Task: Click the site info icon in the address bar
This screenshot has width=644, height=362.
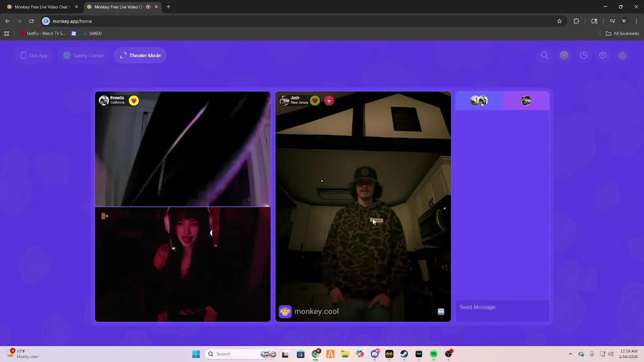Action: coord(46,21)
